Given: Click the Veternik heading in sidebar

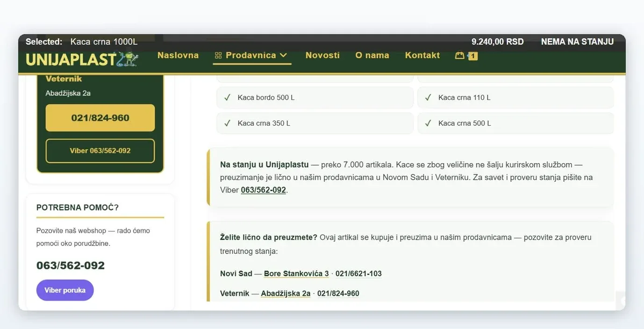Looking at the screenshot, I should click(64, 79).
